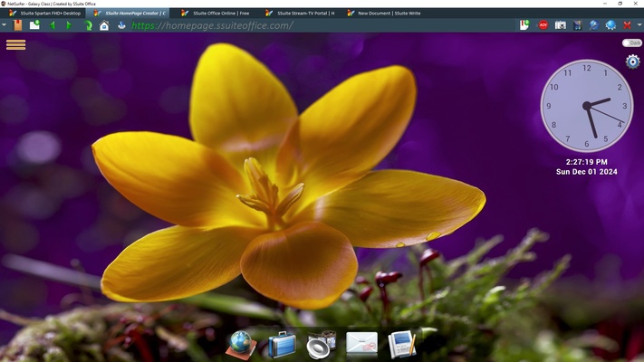Click the analog clock widget
The width and height of the screenshot is (644, 362).
(x=587, y=106)
